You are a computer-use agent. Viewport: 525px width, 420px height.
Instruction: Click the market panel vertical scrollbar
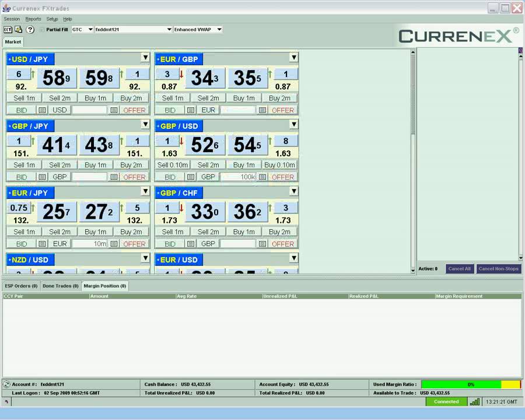coord(413,161)
